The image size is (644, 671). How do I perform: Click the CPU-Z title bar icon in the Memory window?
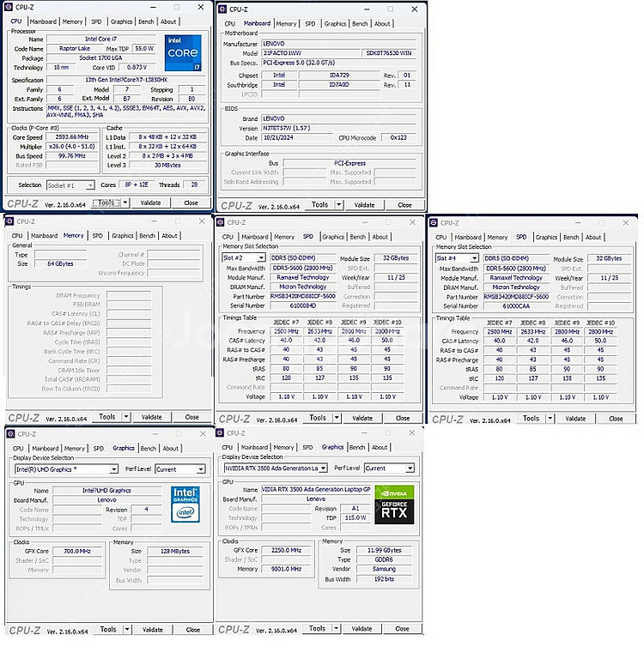[x=9, y=221]
